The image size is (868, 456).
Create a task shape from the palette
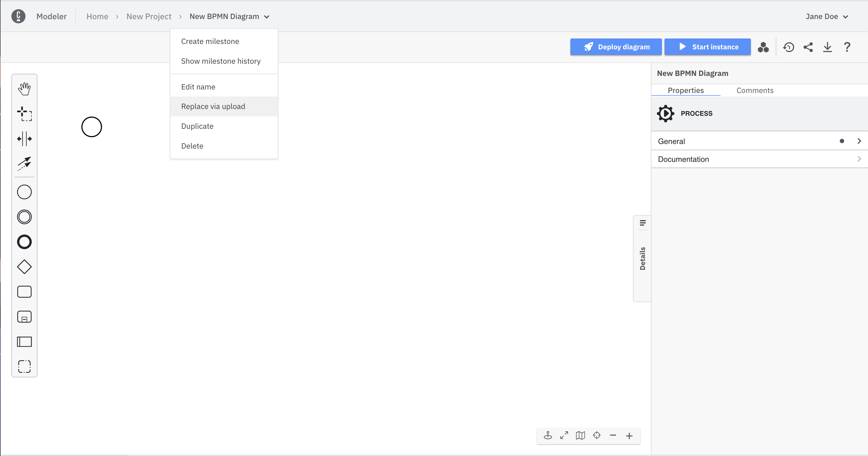coord(24,292)
